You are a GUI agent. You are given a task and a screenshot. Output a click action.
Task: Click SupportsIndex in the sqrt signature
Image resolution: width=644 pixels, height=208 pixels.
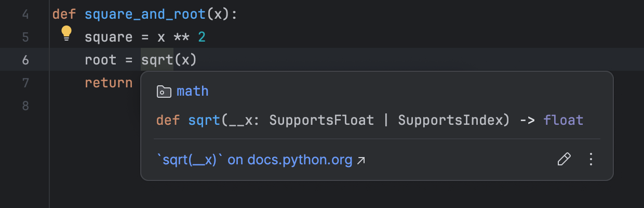(x=450, y=120)
